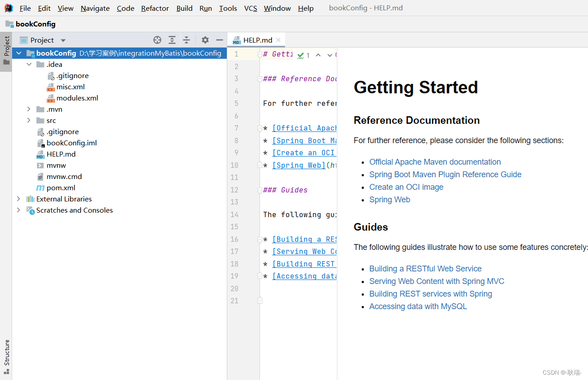Open the Help menu
This screenshot has height=380, width=588.
306,9
